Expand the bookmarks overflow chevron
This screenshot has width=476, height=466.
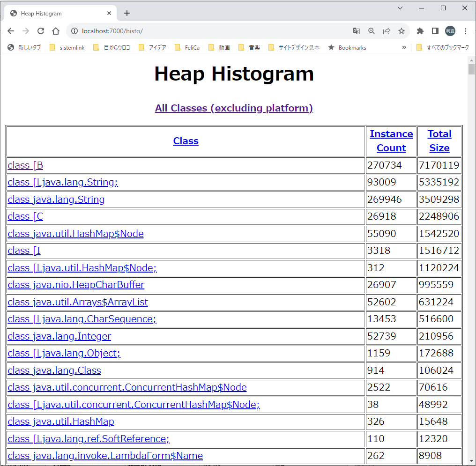(404, 47)
